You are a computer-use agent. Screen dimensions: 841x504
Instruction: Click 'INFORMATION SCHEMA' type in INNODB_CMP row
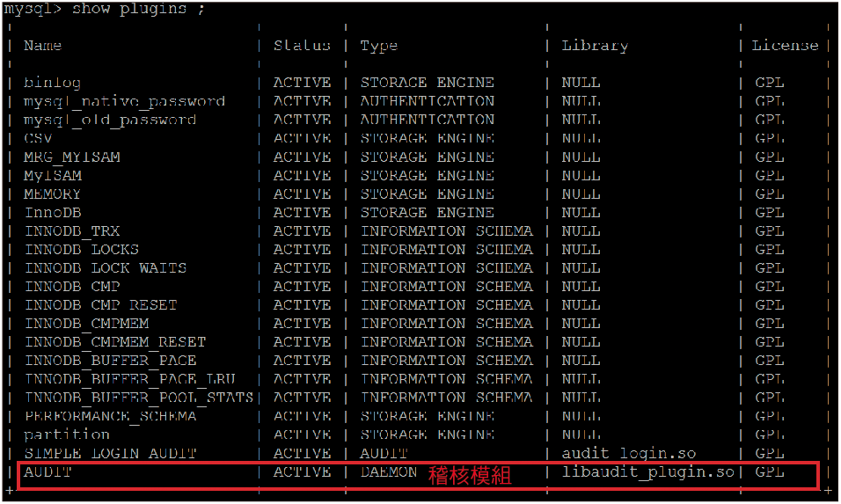[x=447, y=287]
